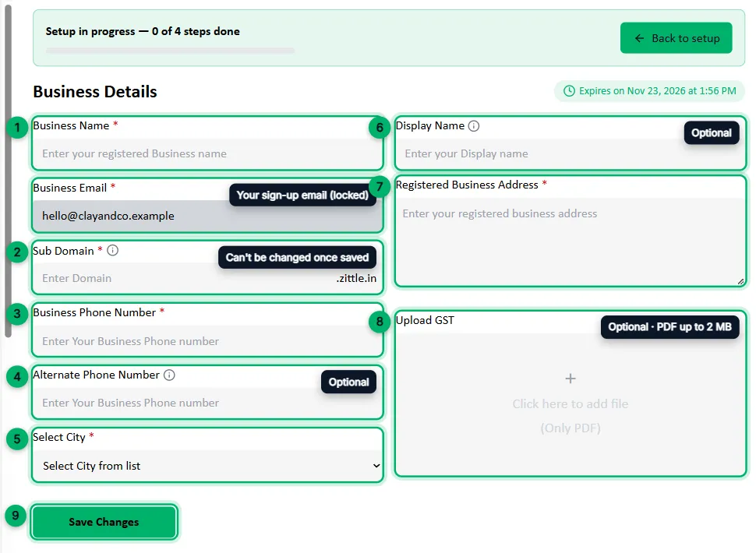The image size is (756, 553).
Task: Click the 'Setup in progress' status text
Action: tap(143, 31)
